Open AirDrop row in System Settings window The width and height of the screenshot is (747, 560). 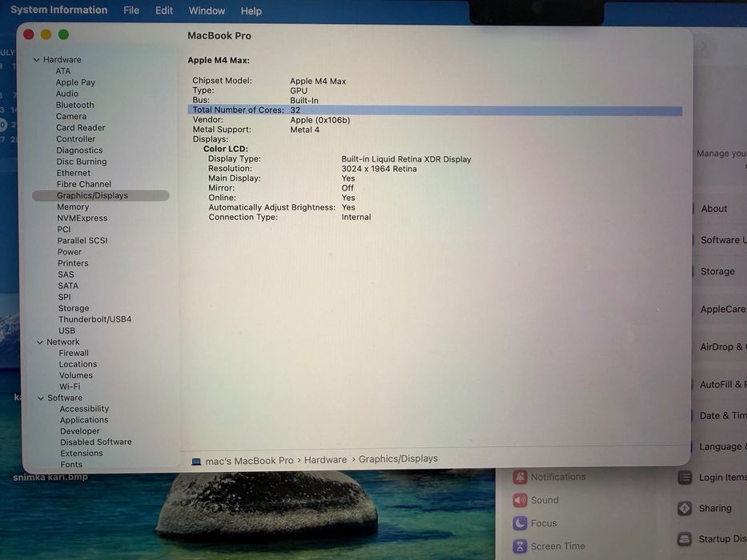[723, 347]
